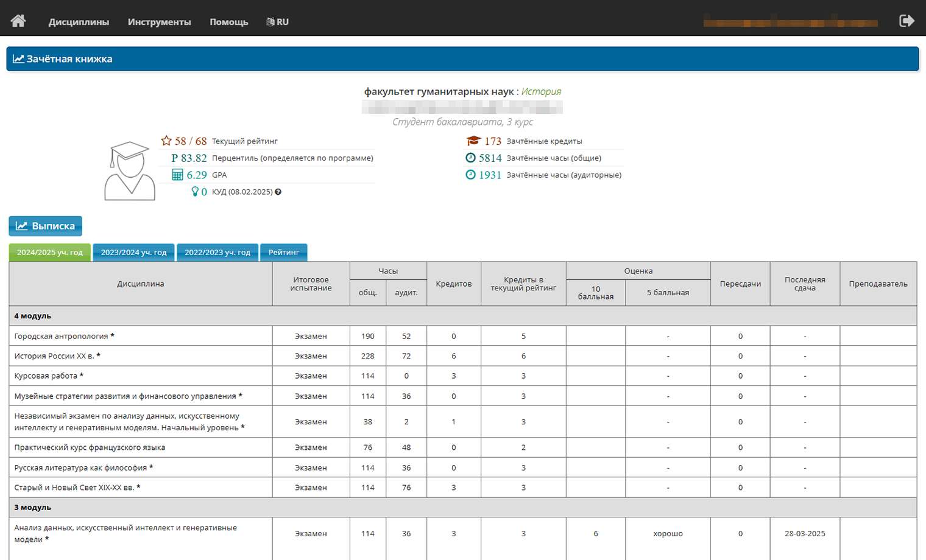Click the Выписка button

46,226
